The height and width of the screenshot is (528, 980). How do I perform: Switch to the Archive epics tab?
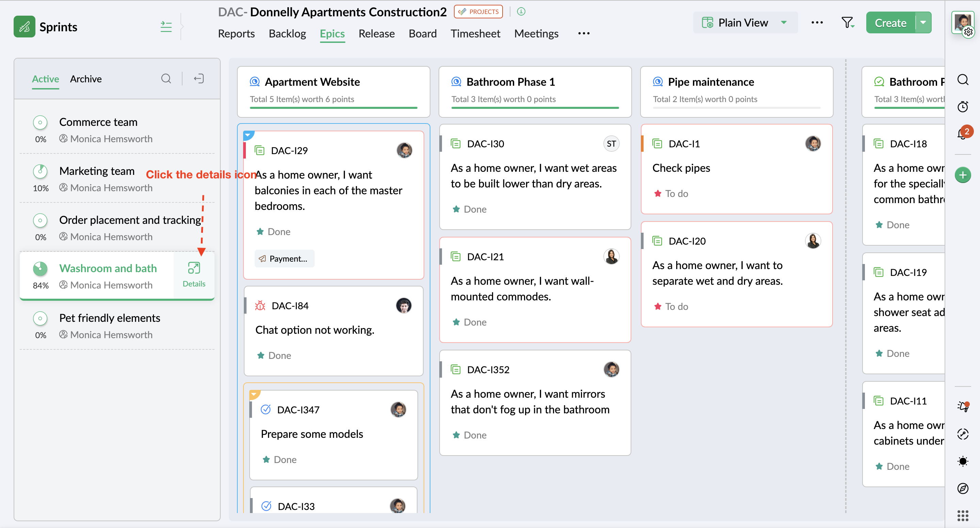point(85,79)
